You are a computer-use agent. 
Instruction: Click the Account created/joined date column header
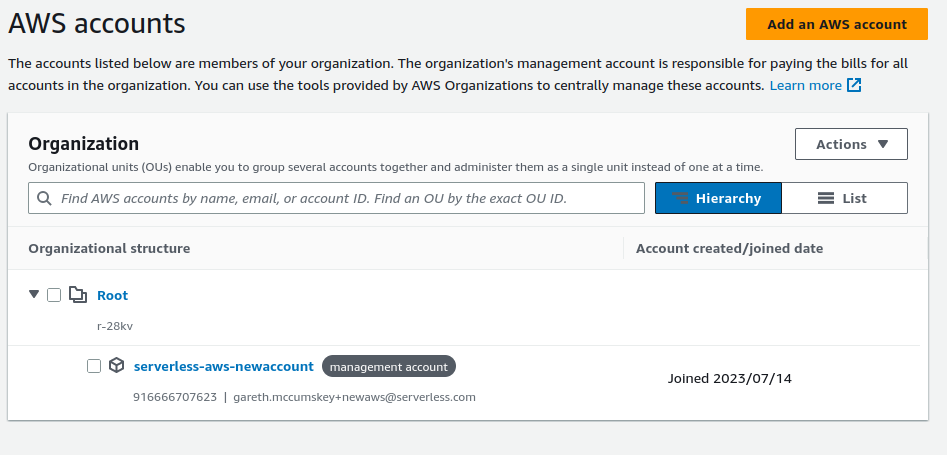coord(729,248)
